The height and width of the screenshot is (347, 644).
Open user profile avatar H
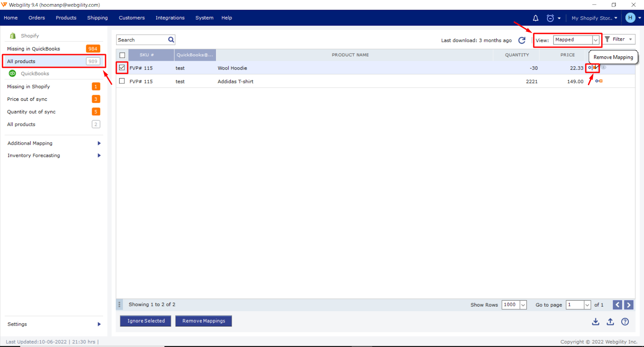pos(630,18)
